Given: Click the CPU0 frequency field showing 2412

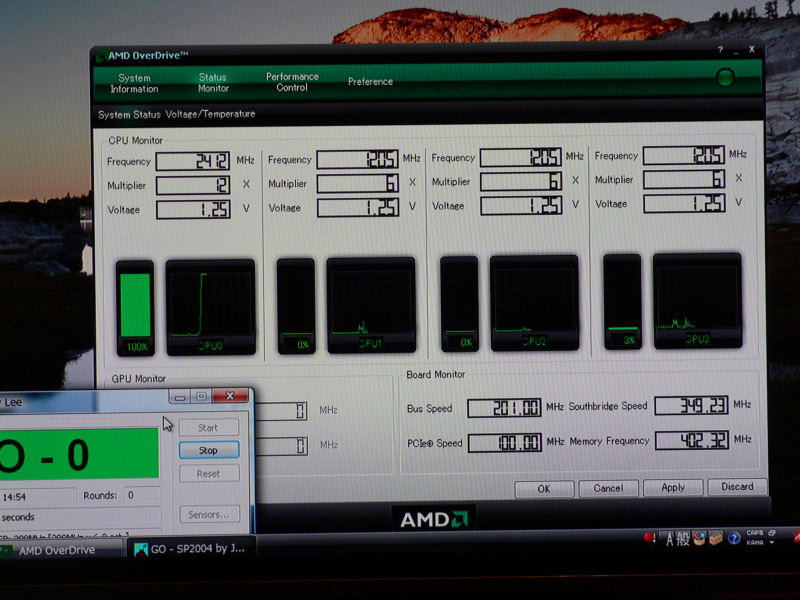Looking at the screenshot, I should 193,161.
